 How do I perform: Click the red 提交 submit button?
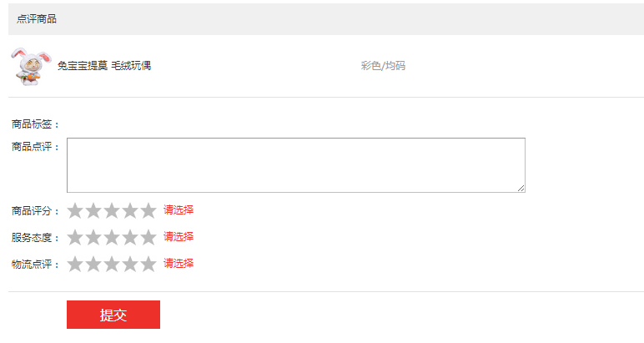point(113,315)
